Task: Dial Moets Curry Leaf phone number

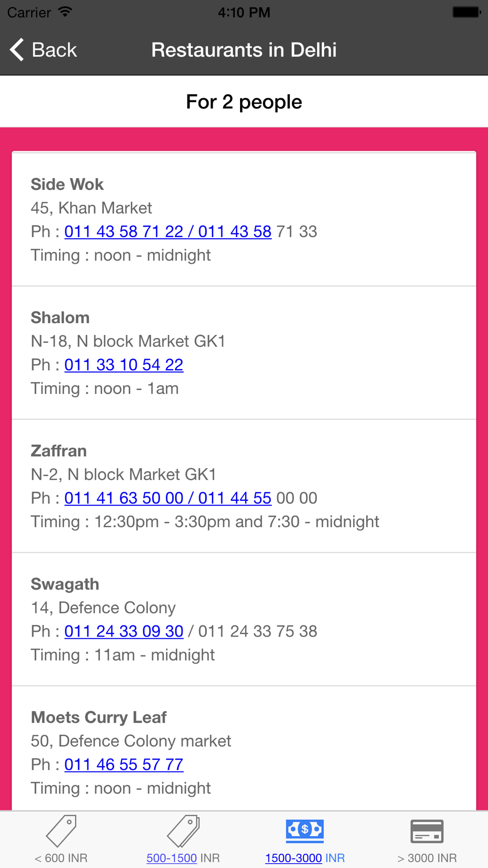Action: (x=124, y=765)
